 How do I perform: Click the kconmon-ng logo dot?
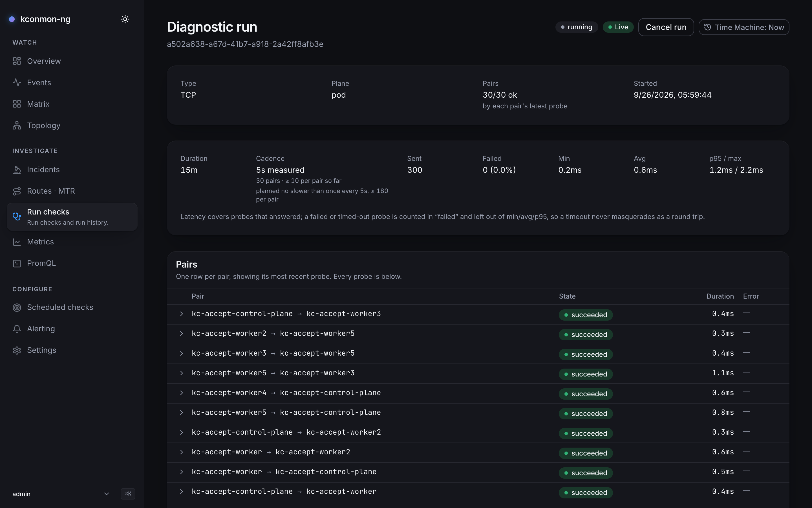pos(12,19)
